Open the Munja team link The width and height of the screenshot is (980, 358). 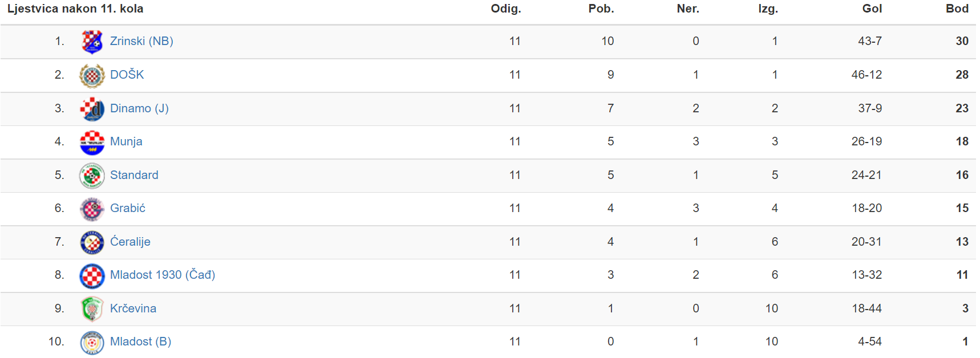pos(126,141)
